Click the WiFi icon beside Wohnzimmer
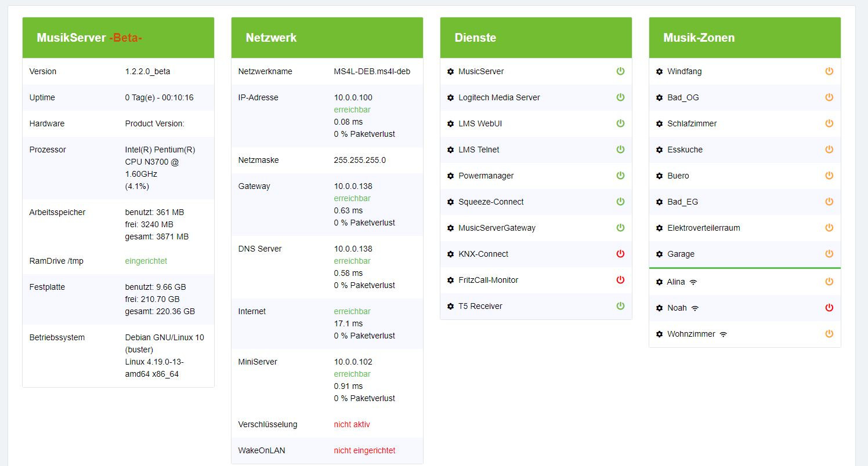Screen dimensions: 868x466 pos(723,334)
